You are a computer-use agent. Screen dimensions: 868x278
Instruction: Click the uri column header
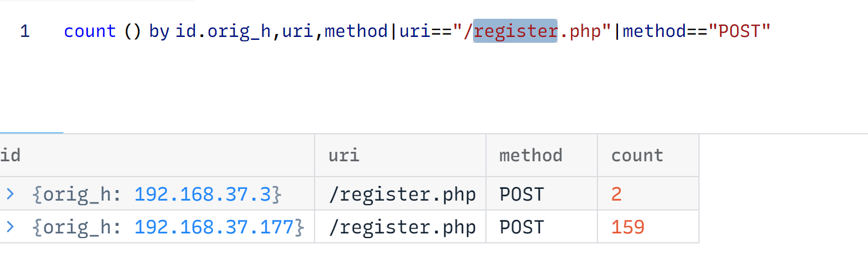tap(344, 155)
